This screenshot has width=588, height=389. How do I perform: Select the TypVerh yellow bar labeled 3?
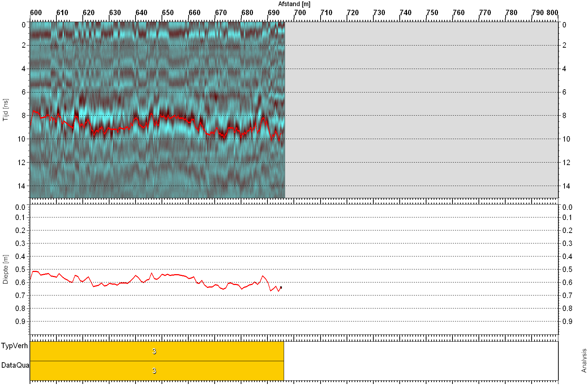pos(157,351)
